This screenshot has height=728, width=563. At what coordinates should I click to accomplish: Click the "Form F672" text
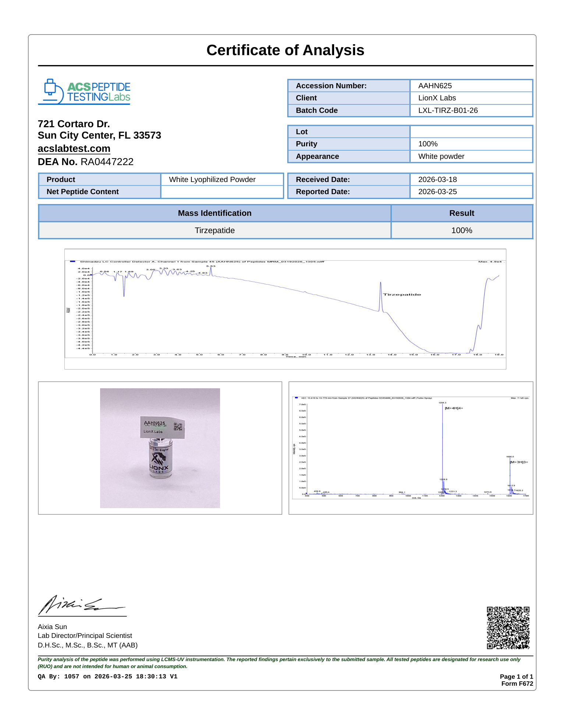click(x=517, y=684)
